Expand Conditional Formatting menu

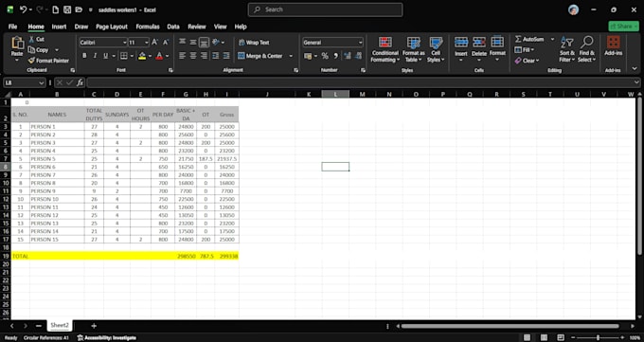point(385,49)
